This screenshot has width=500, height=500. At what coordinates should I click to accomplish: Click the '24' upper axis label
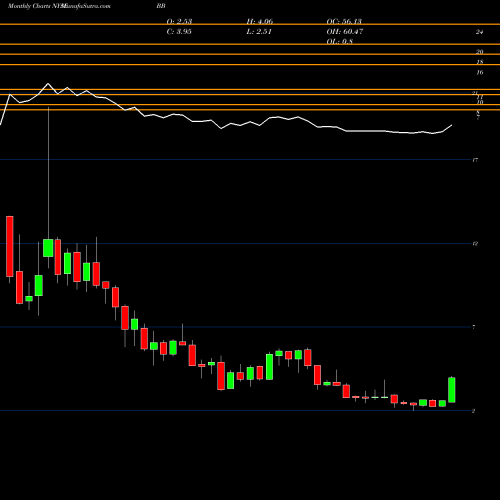[x=479, y=32]
